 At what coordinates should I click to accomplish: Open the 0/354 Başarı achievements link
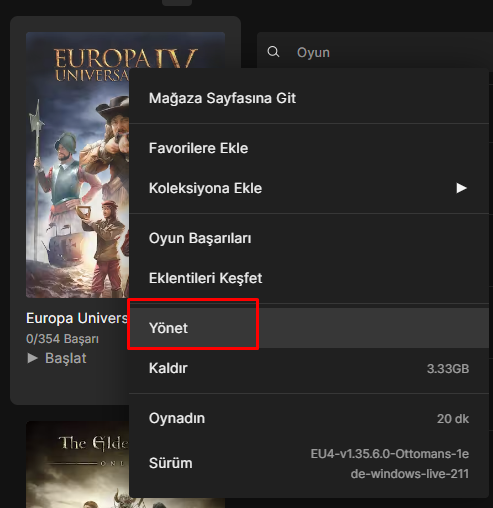click(62, 339)
